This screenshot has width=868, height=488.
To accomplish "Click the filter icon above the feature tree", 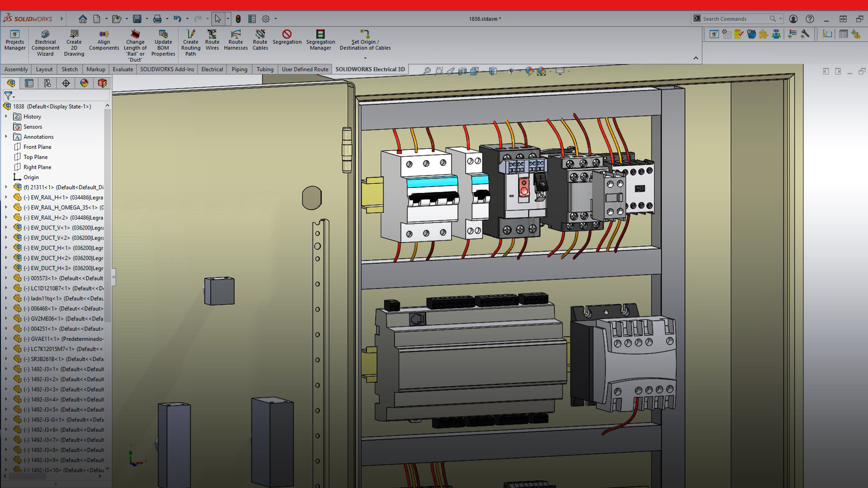I will click(x=8, y=96).
